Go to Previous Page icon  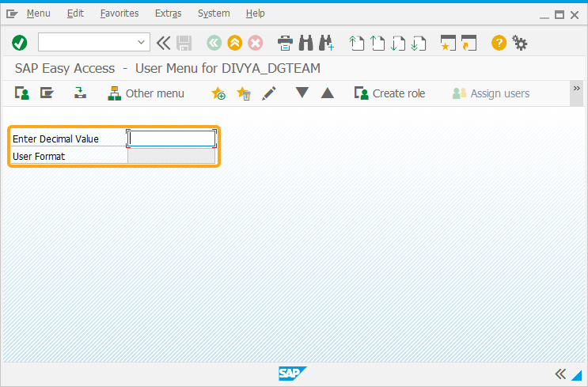pyautogui.click(x=377, y=43)
